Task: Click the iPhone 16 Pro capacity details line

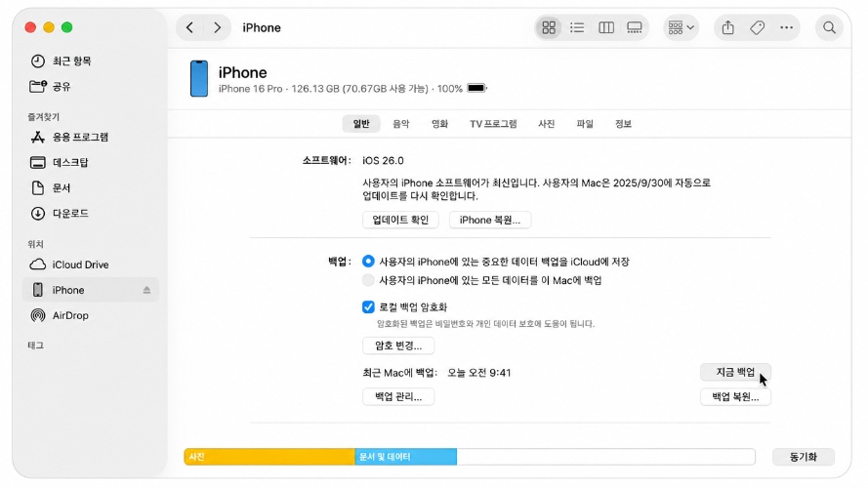Action: (x=341, y=89)
